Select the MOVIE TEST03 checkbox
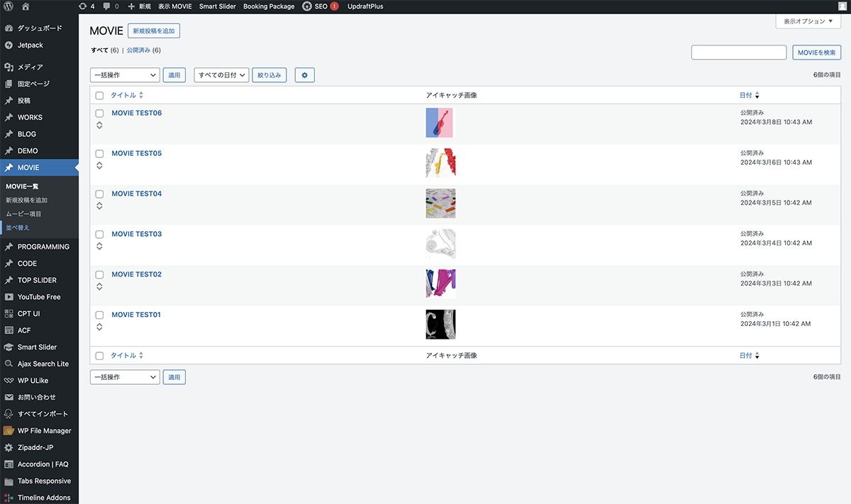Viewport: 851px width, 504px height. pyautogui.click(x=99, y=235)
